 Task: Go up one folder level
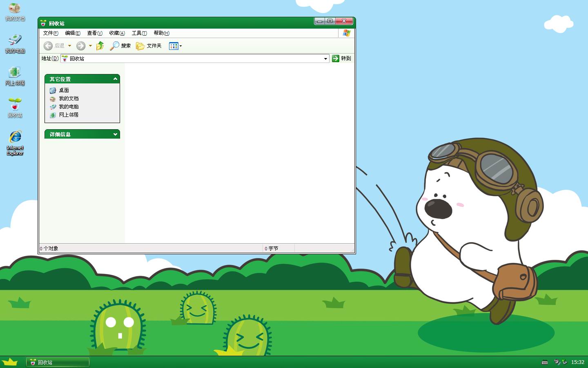pos(100,46)
